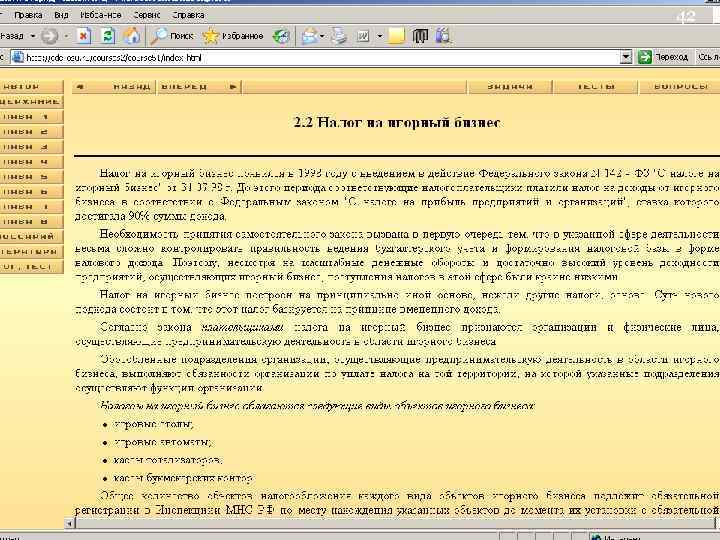The height and width of the screenshot is (540, 720).
Task: Open sidebar chapter button 2
Action: click(31, 132)
